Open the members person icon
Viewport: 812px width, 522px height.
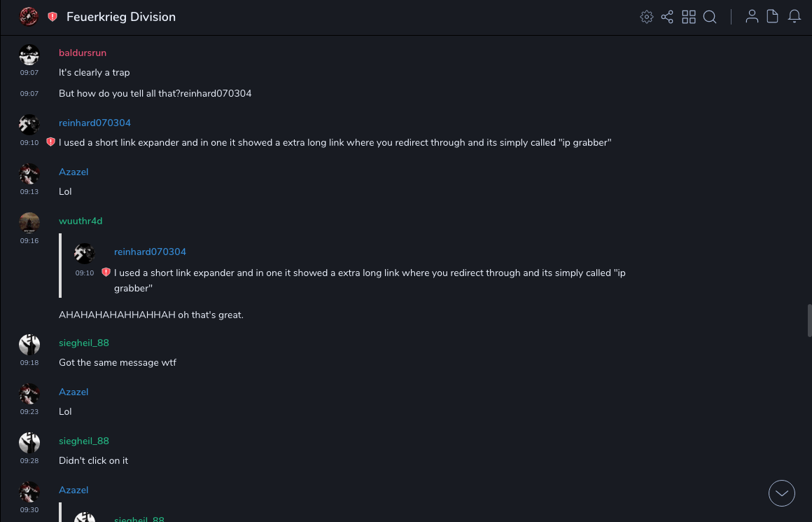coord(752,17)
